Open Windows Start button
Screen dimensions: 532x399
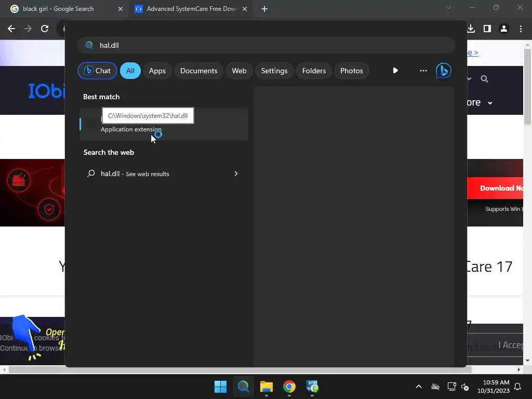coord(220,387)
